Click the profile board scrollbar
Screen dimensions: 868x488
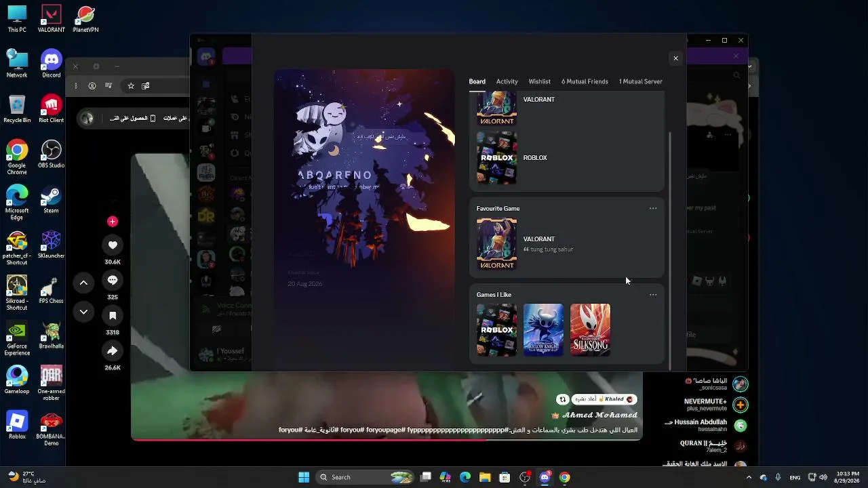coord(669,251)
